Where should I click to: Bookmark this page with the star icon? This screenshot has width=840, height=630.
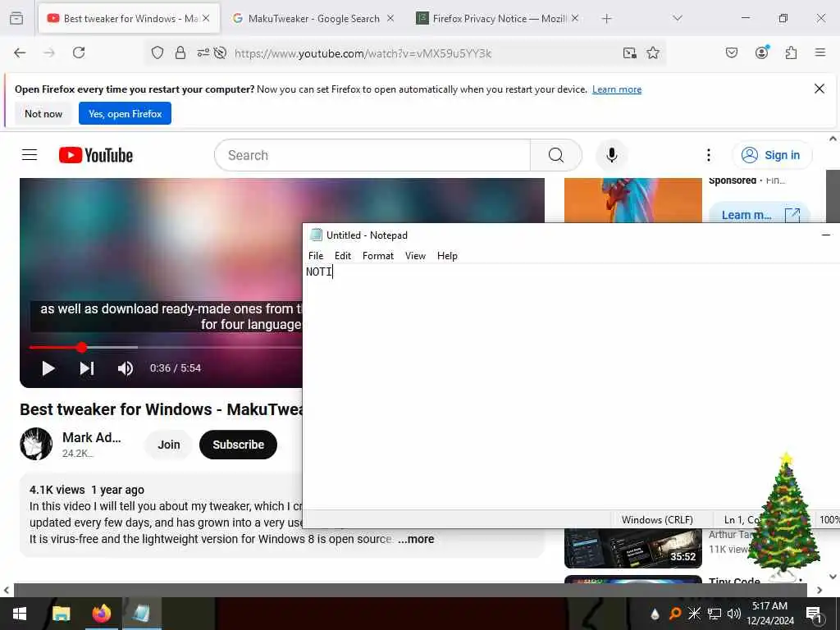(652, 52)
